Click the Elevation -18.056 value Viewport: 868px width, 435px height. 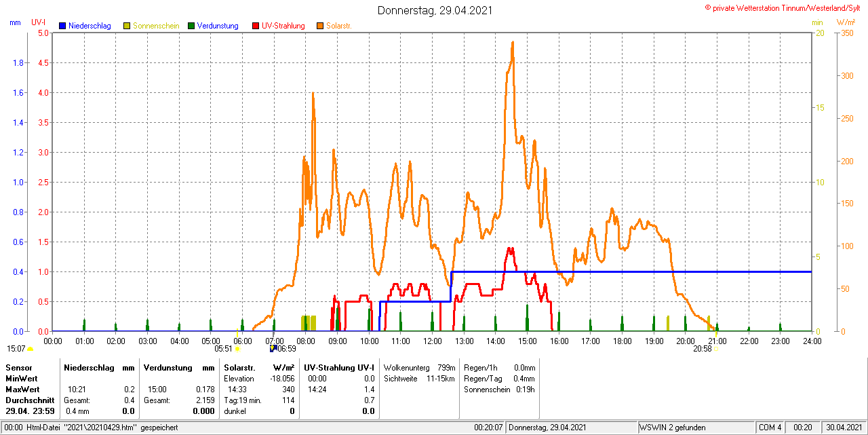tap(281, 379)
